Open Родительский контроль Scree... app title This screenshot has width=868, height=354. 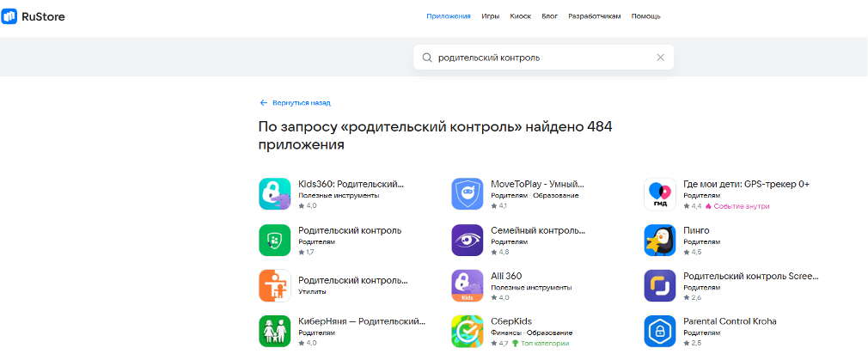click(x=751, y=276)
